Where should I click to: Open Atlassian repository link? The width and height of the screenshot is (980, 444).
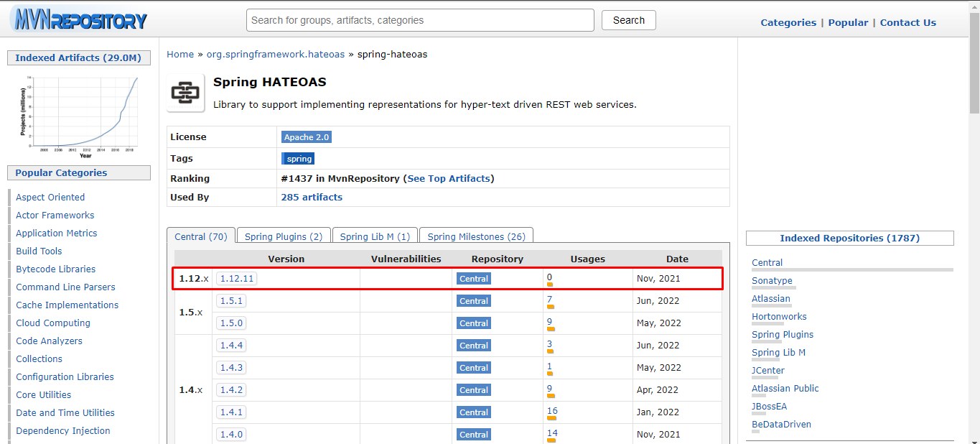(x=771, y=299)
